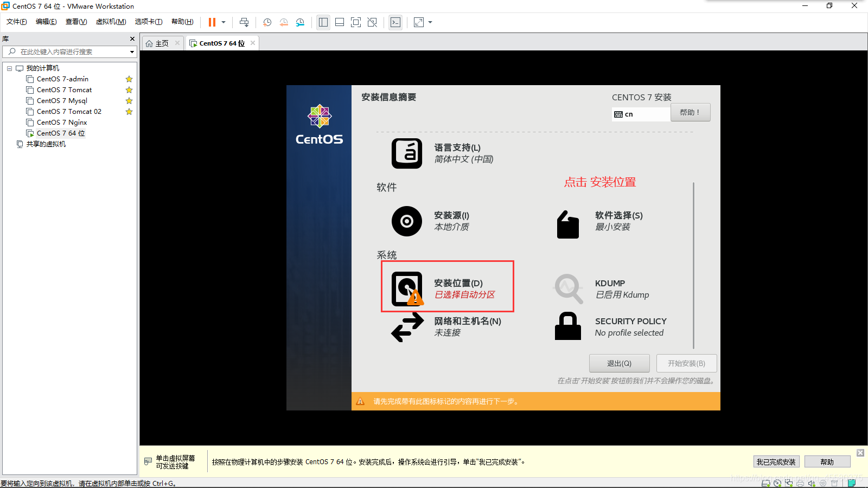The image size is (868, 488).
Task: Open the 选项卡(T) menu
Action: pos(149,22)
